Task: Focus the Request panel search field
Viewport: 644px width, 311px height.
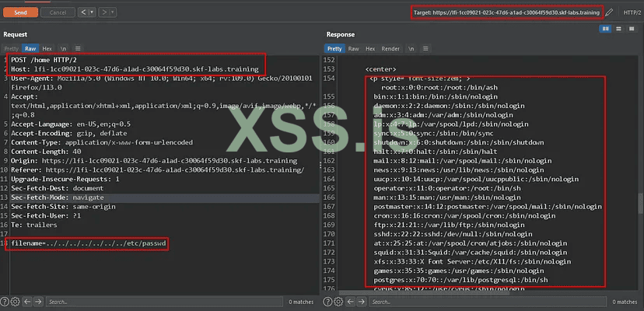Action: pos(164,302)
